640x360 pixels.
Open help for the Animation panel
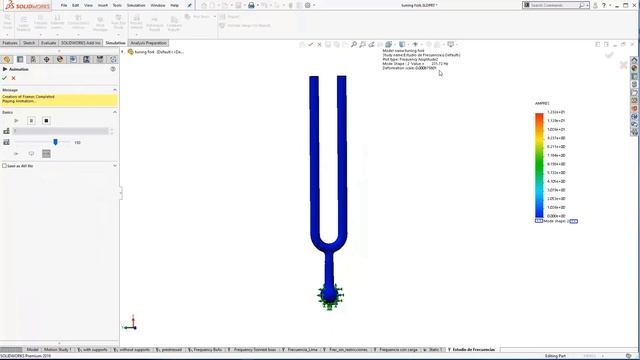pyautogui.click(x=113, y=69)
